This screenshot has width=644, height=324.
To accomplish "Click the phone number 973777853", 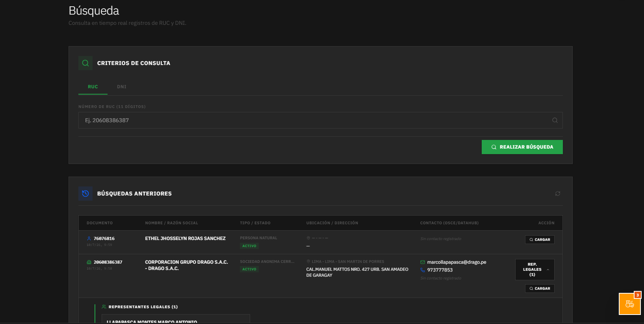I will pyautogui.click(x=440, y=270).
